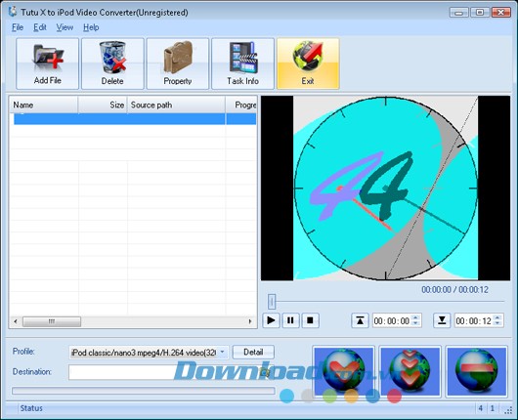Click file list scroll left arrow
Image resolution: width=518 pixels, height=420 pixels.
[16, 321]
